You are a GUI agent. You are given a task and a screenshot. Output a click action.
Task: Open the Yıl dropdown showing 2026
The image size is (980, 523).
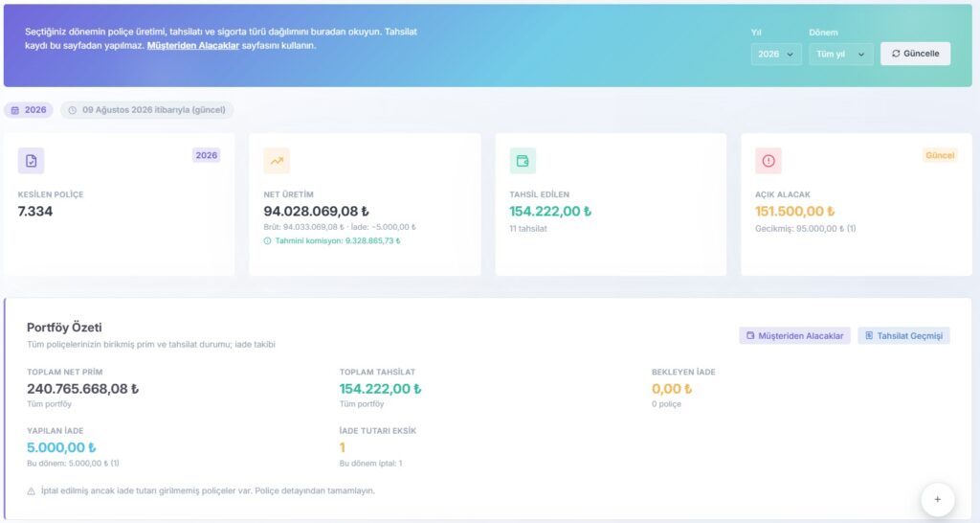coord(775,54)
